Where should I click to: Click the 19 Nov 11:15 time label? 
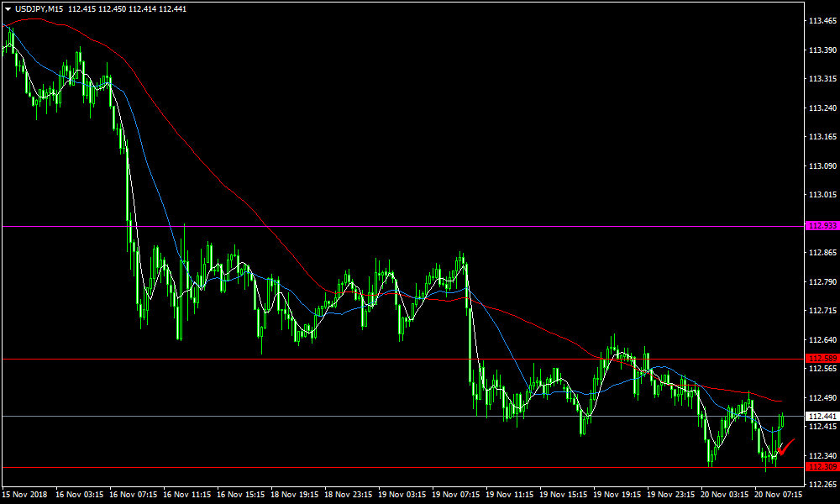click(x=510, y=494)
